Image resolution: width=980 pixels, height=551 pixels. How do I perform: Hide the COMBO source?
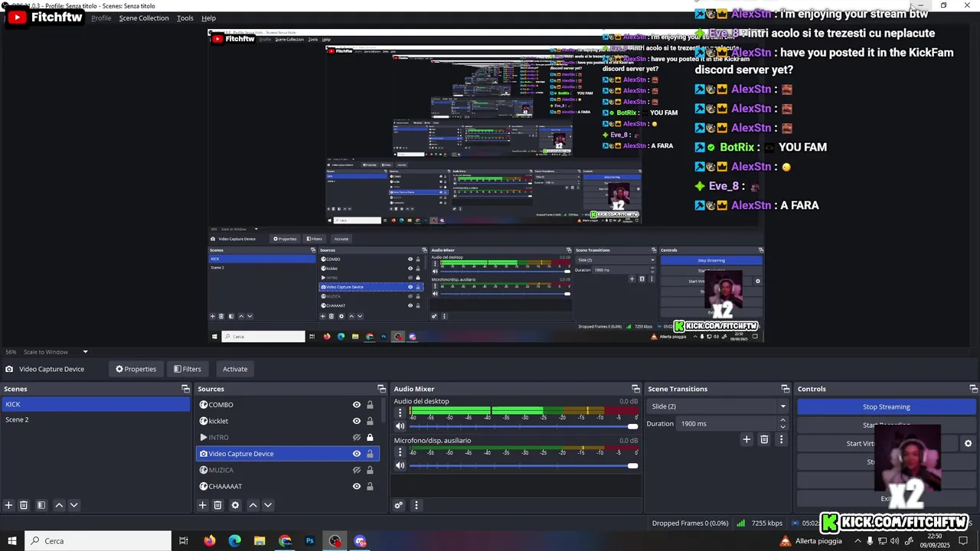point(357,405)
